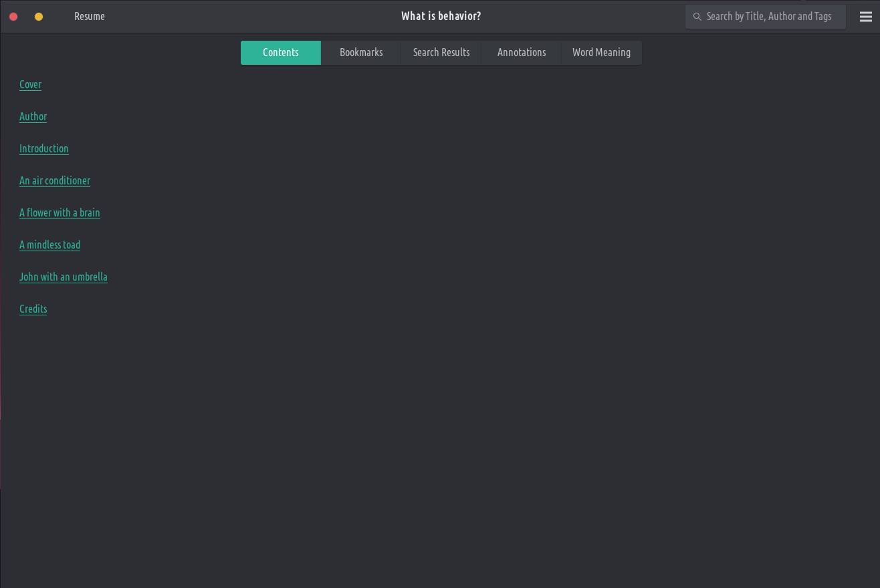The image size is (880, 588).
Task: Open "A mindless toad" chapter link
Action: 50,245
